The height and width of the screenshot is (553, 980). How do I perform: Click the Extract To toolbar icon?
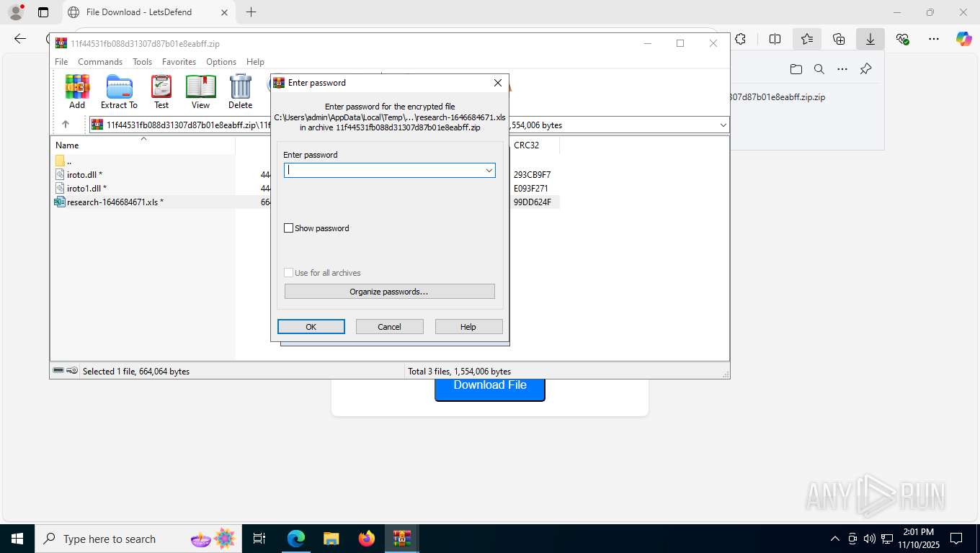[x=119, y=91]
